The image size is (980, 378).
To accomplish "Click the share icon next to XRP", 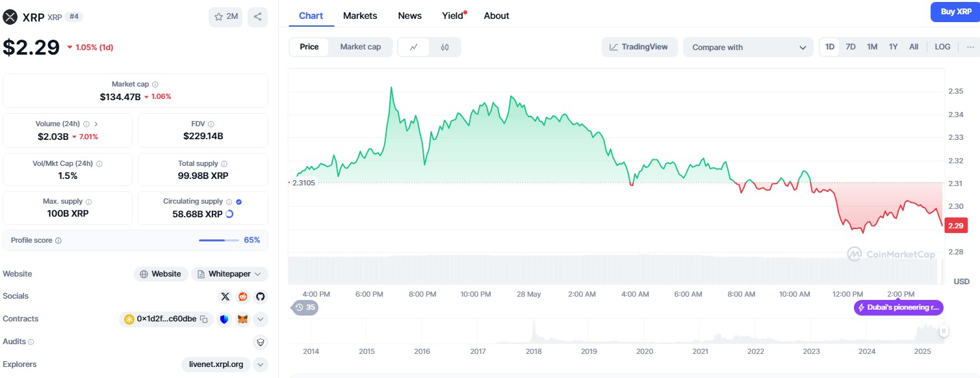I will point(257,17).
